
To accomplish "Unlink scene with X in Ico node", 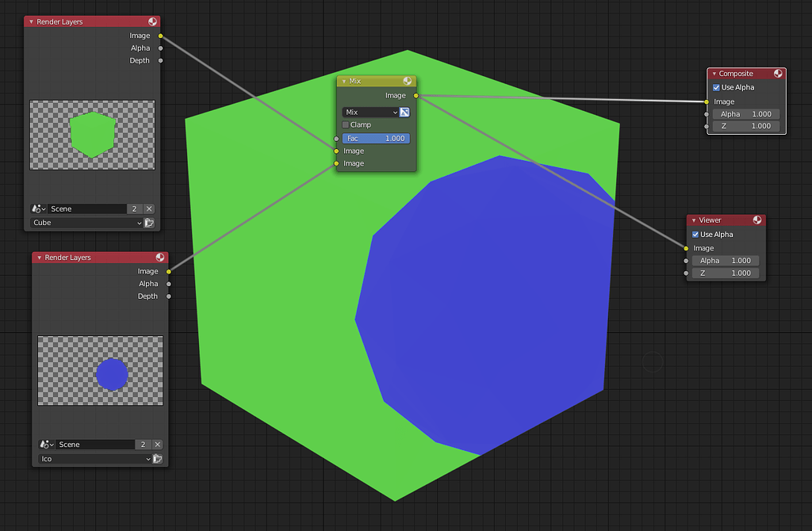I will point(158,445).
